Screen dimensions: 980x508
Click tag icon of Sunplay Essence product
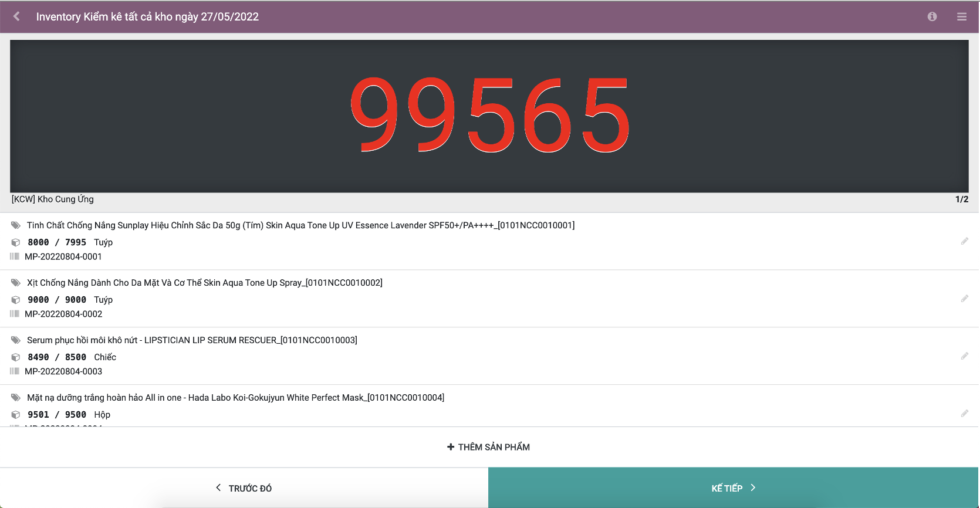(16, 225)
